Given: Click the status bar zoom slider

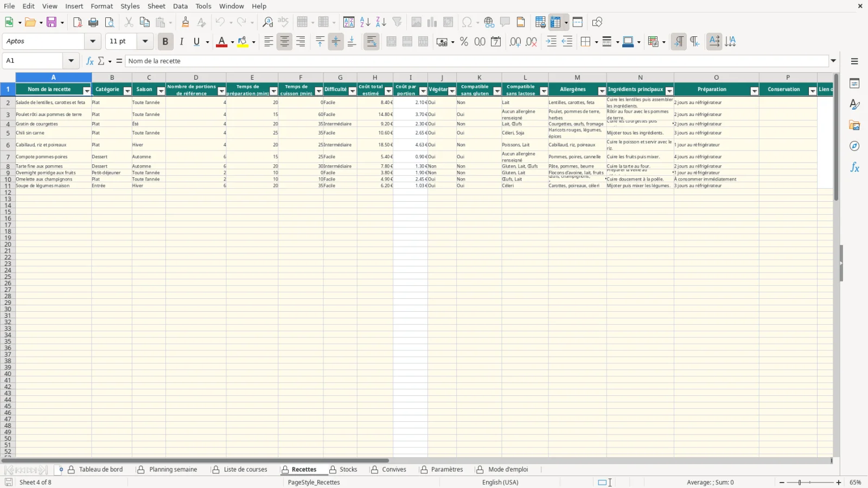Looking at the screenshot, I should click(810, 483).
